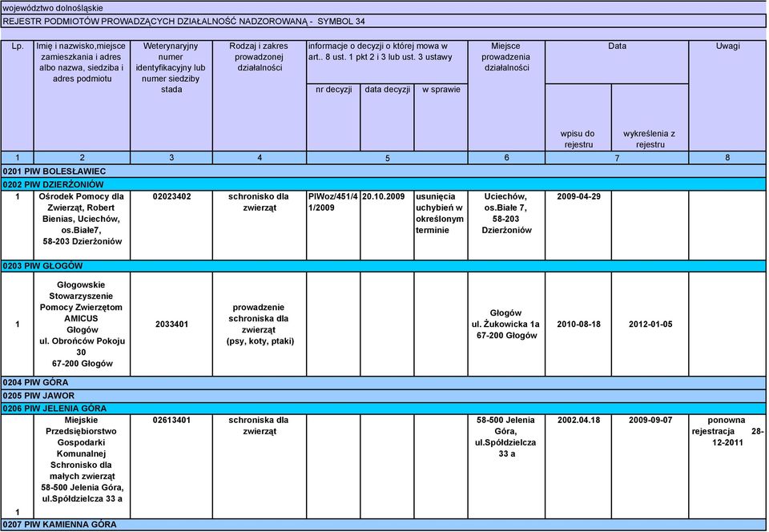The height and width of the screenshot is (532, 769).
Task: Select the '0202 PIW DZIERŻONIÓW' section row
Action: pyautogui.click(x=383, y=184)
